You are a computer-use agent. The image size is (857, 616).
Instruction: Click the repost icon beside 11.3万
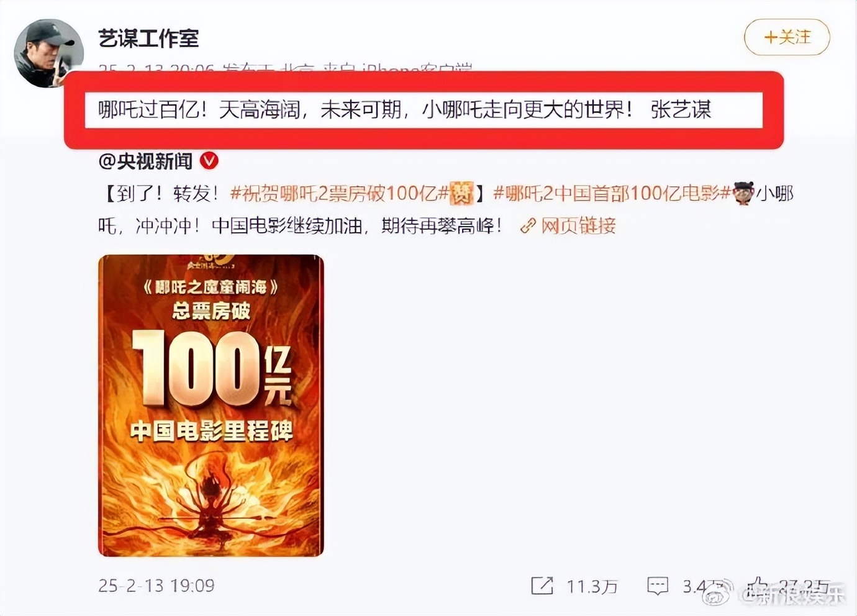tap(542, 586)
